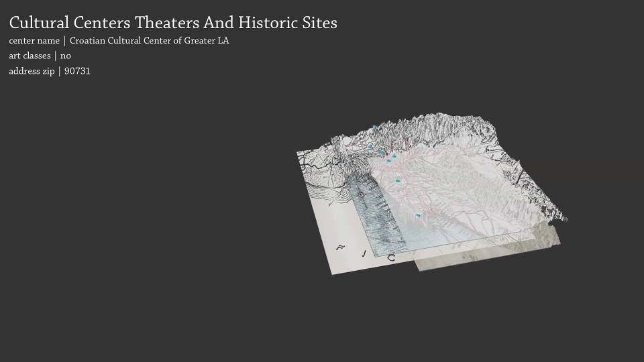Select the 'Croatian Cultural Center of Greater LA' name
The width and height of the screenshot is (644, 362).
click(149, 41)
